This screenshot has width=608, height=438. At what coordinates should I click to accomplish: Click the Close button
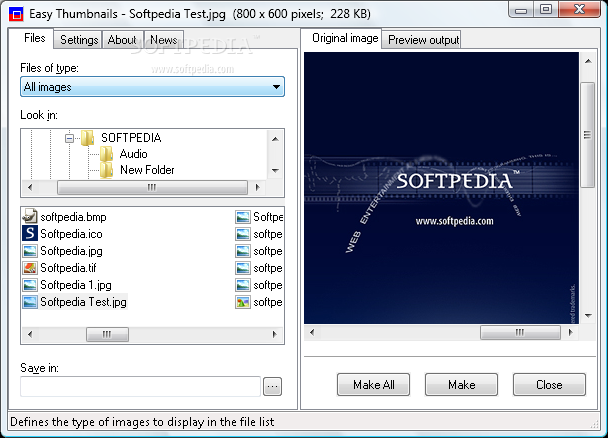click(x=549, y=385)
